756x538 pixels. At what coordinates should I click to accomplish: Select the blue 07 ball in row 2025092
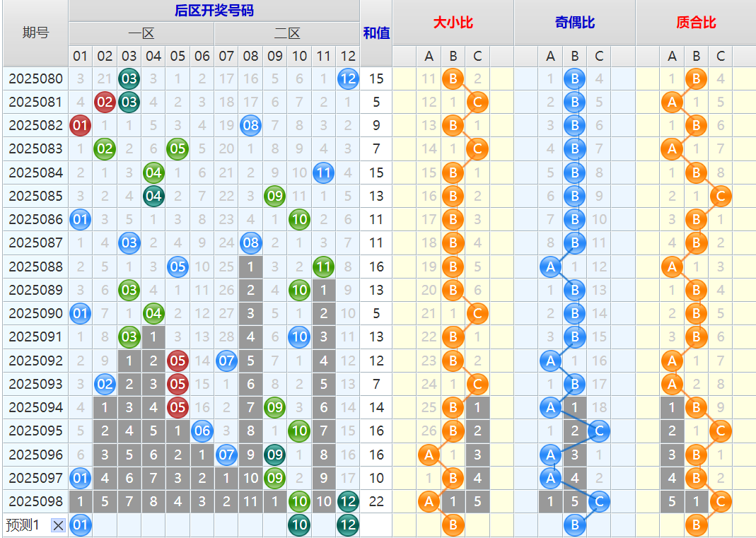(226, 361)
